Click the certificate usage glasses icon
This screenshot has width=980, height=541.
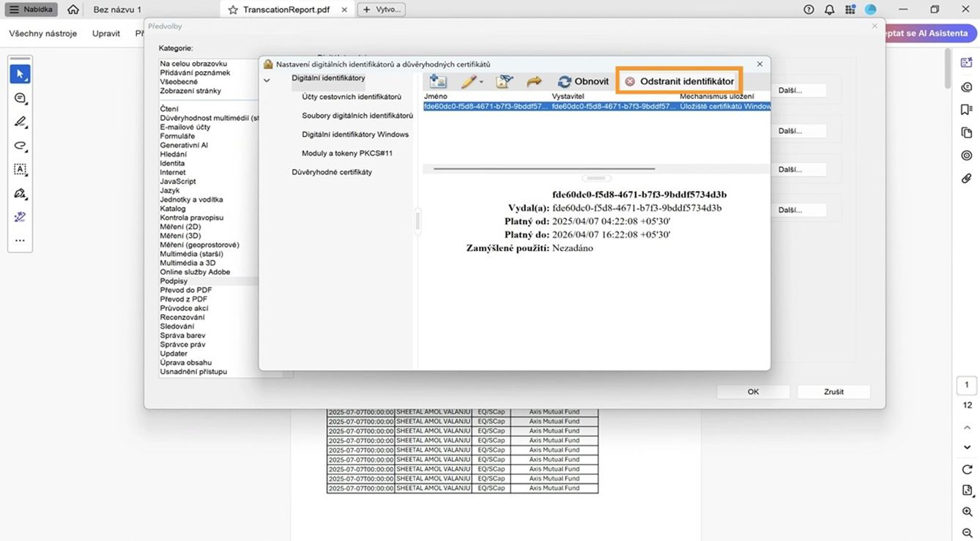click(x=505, y=80)
